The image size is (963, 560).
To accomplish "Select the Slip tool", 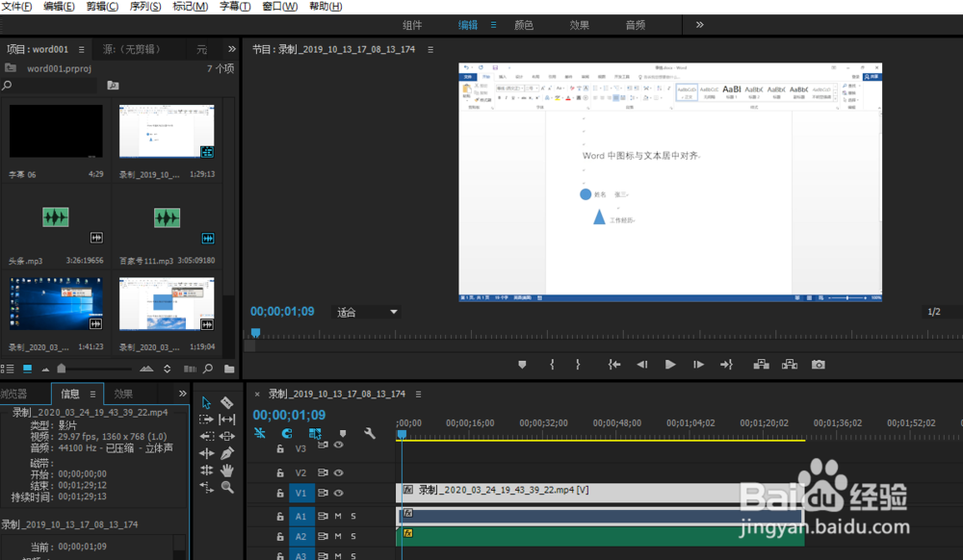I will [x=226, y=420].
